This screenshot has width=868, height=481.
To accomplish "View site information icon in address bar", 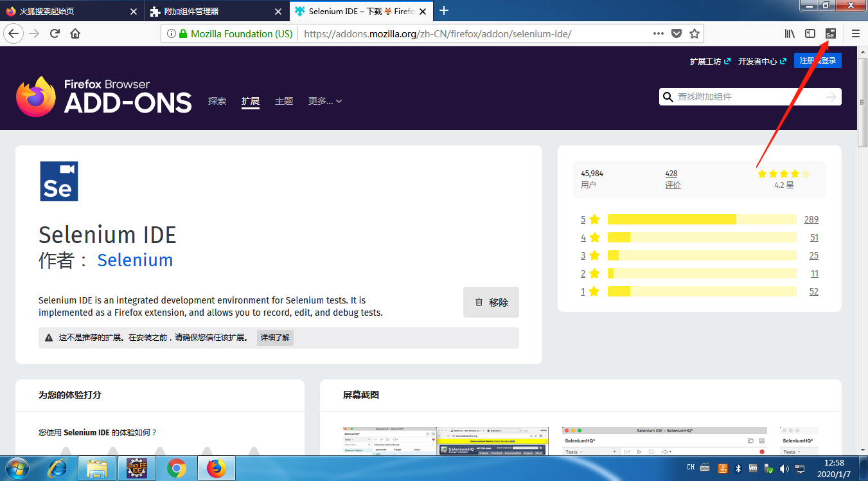I will tap(172, 33).
